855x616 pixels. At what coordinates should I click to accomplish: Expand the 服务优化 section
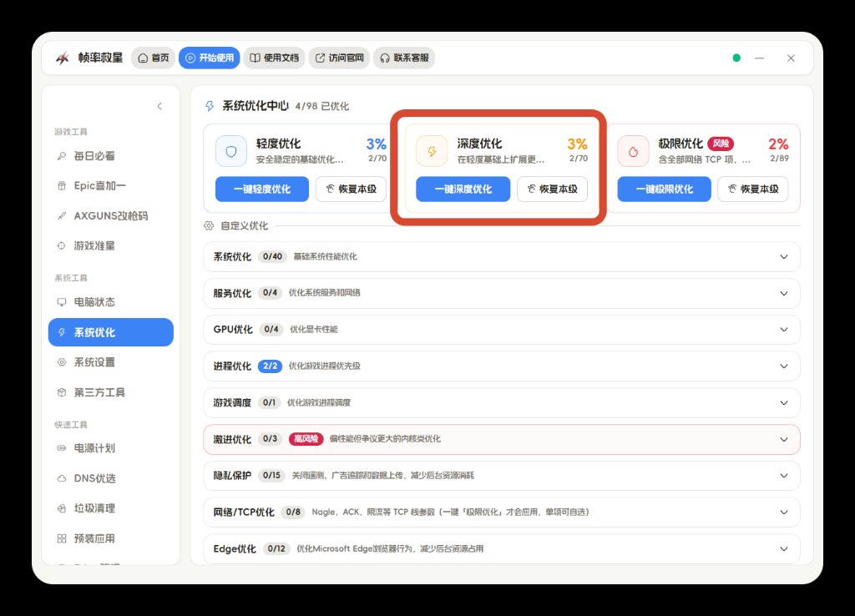coord(502,293)
